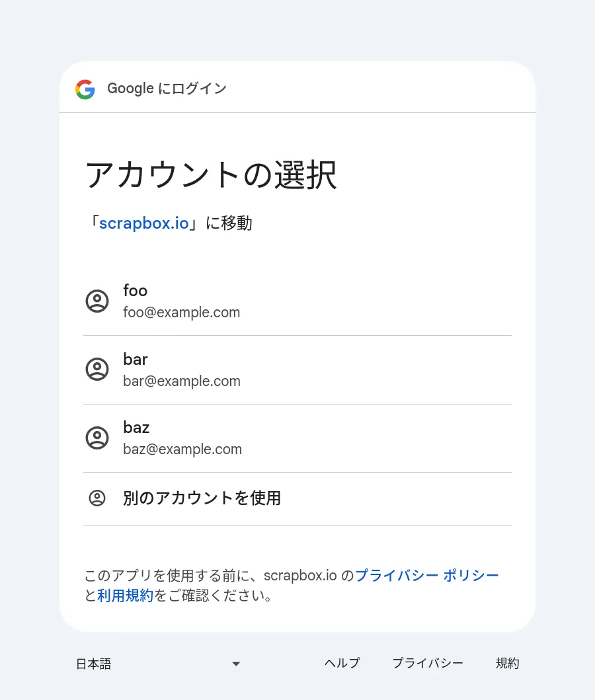The height and width of the screenshot is (700, 595).
Task: Click the baz@example.com email address
Action: coord(182,449)
